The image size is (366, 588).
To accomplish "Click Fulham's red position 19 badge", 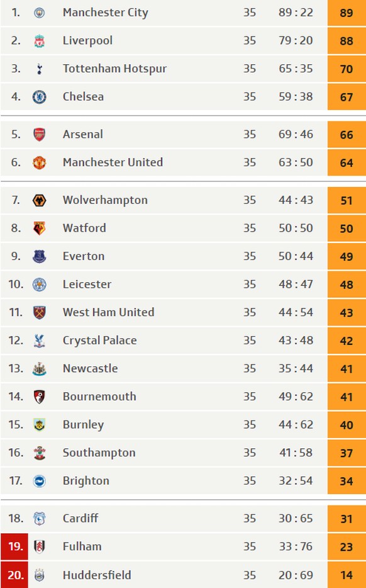I will click(x=14, y=546).
